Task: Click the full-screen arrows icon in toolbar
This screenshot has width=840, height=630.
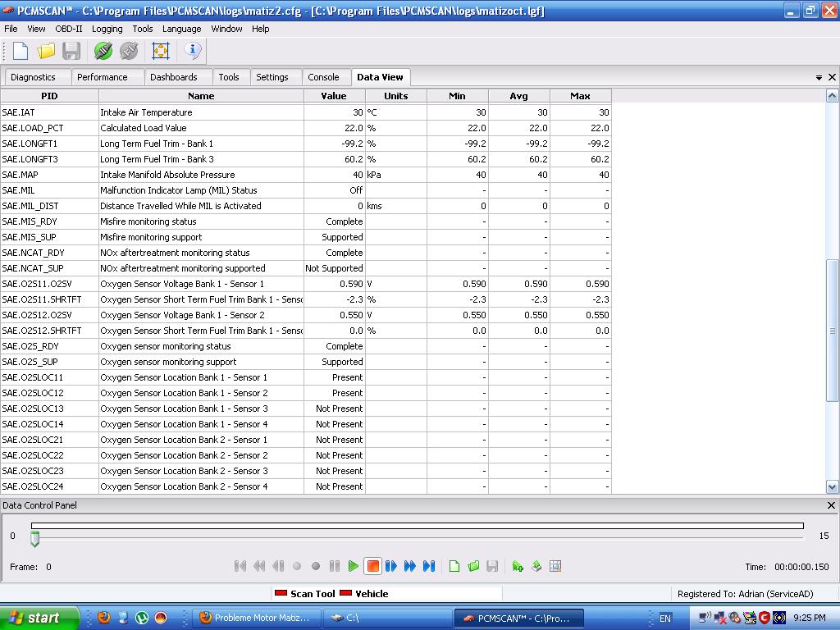Action: point(161,51)
